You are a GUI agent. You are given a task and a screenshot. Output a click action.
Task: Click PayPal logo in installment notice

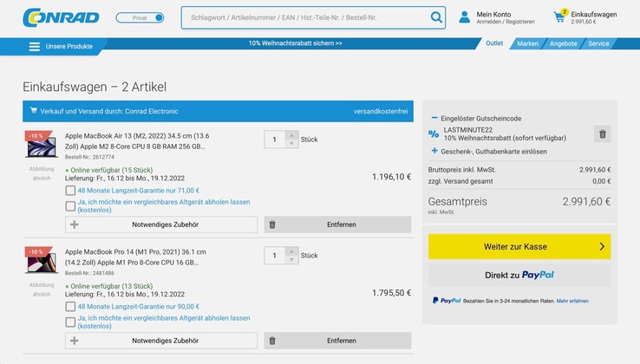click(x=447, y=301)
